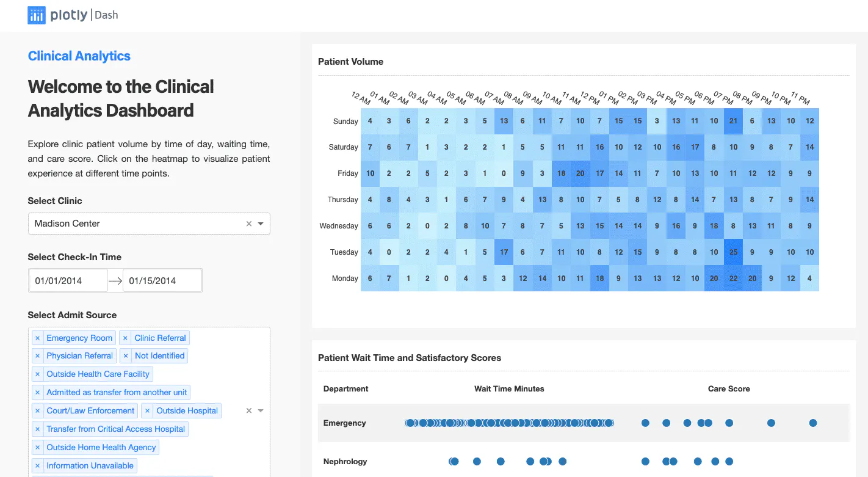Remove Transfer from Critical Access Hospital tag

[x=38, y=429]
